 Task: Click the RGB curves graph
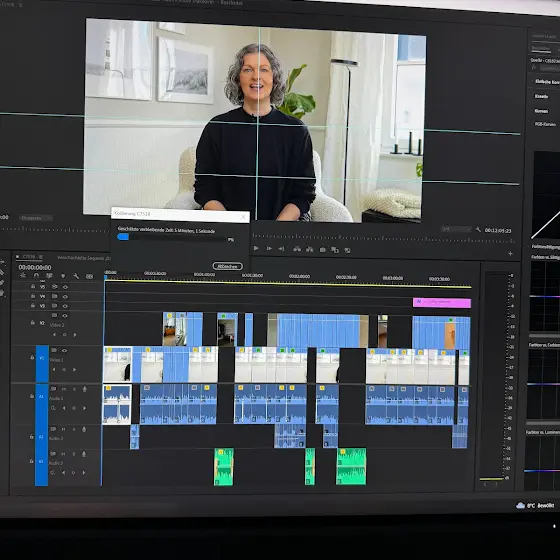[546, 195]
